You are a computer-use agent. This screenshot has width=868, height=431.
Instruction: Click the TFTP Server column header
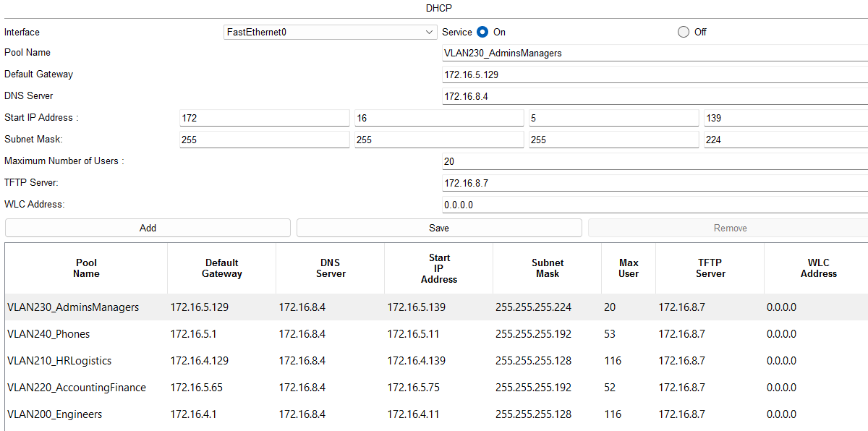tap(710, 268)
